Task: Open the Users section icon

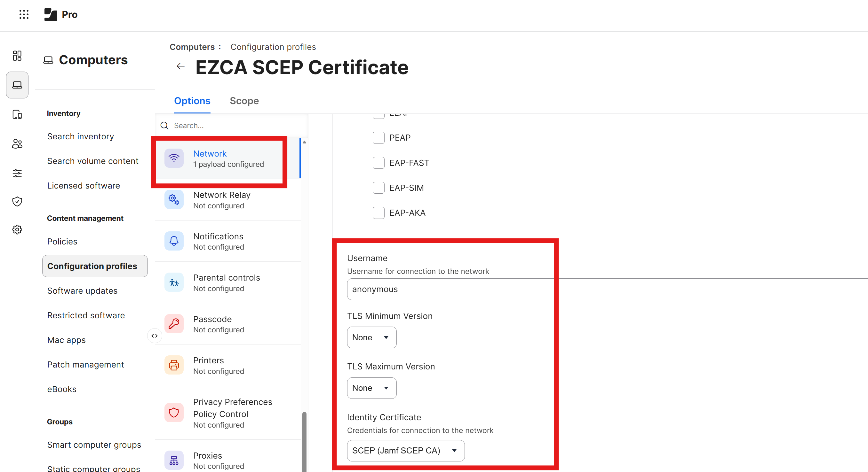Action: pos(17,144)
